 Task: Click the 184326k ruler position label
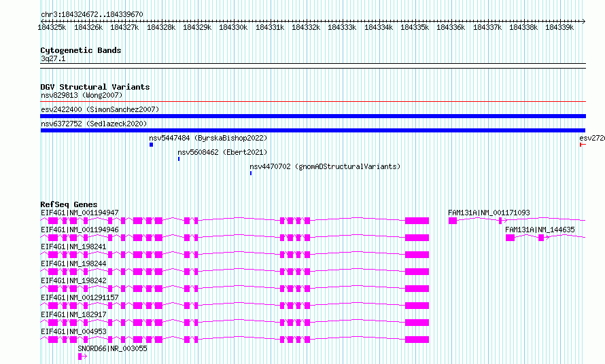click(88, 27)
